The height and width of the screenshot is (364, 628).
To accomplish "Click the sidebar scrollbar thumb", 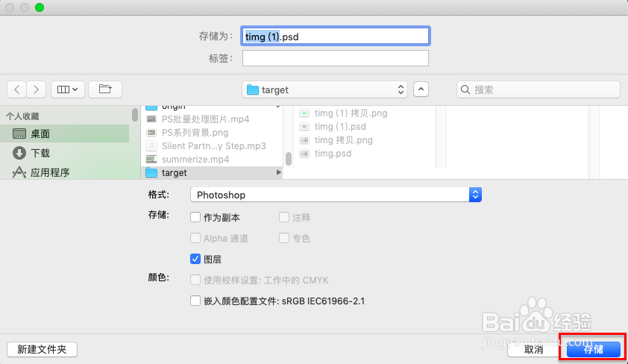I will pos(135,115).
